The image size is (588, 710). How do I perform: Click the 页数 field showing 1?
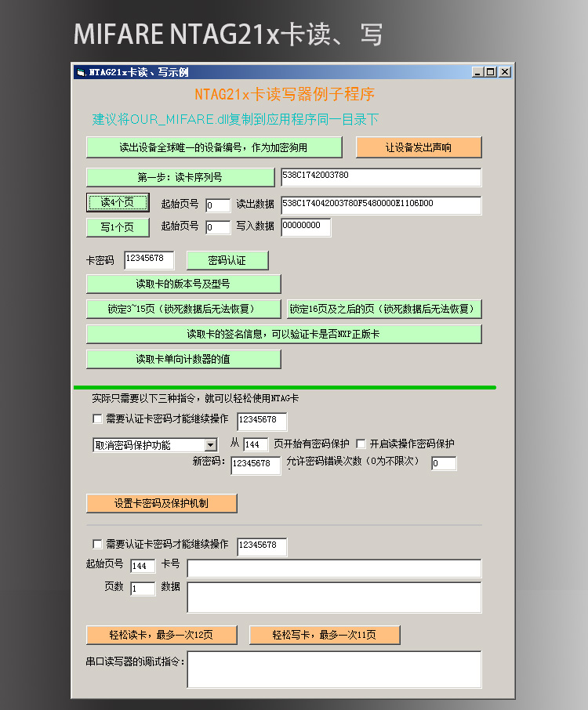(x=143, y=589)
